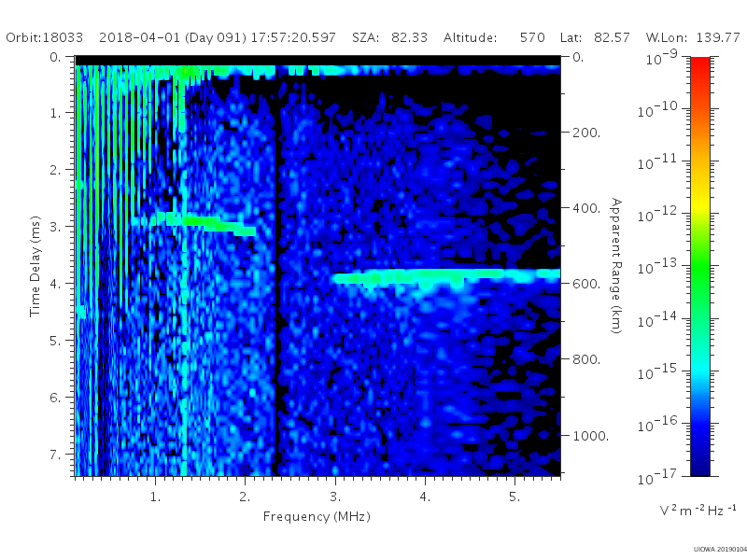Click the altitude value 570
Viewport: 747px width, 560px height.
point(532,37)
